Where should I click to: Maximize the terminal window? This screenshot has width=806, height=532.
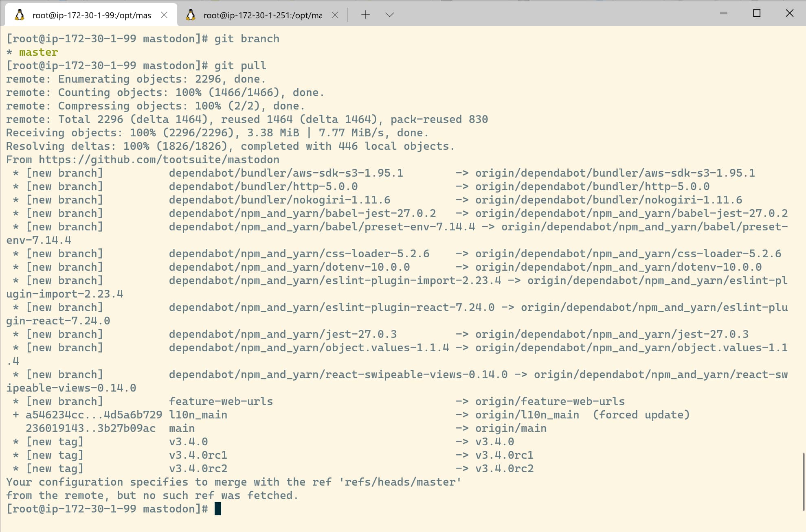tap(757, 13)
